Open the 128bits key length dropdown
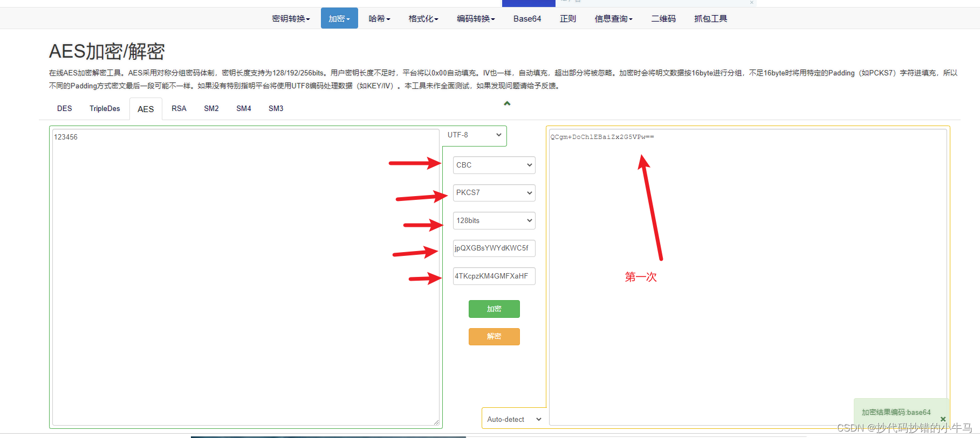The image size is (980, 438). [494, 220]
